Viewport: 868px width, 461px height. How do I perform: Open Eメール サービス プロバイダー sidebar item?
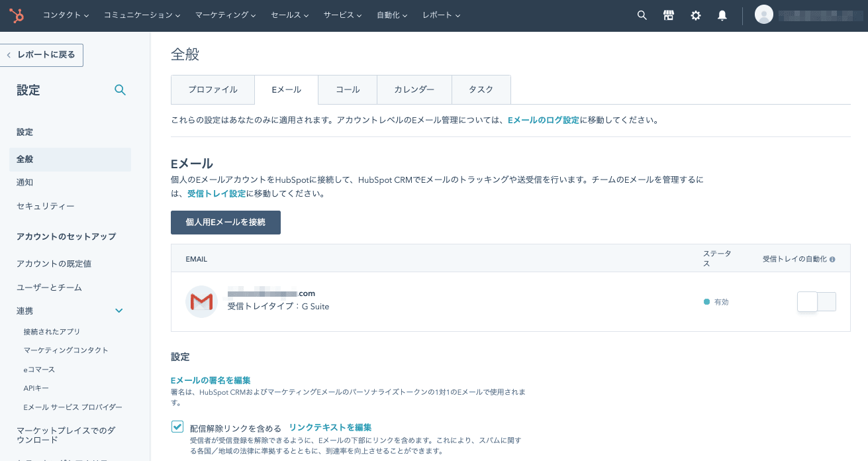(x=73, y=407)
